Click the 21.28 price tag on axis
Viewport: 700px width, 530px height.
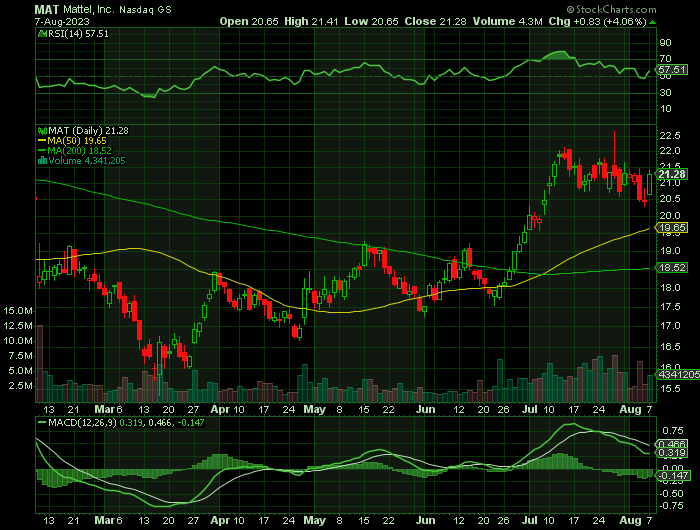tap(672, 174)
